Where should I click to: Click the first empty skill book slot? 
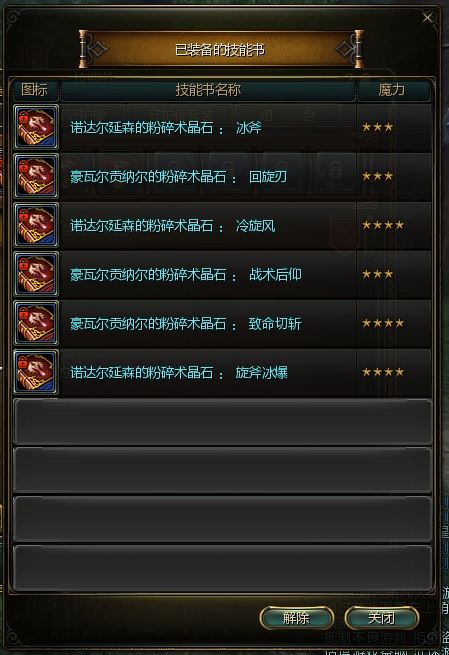point(222,421)
